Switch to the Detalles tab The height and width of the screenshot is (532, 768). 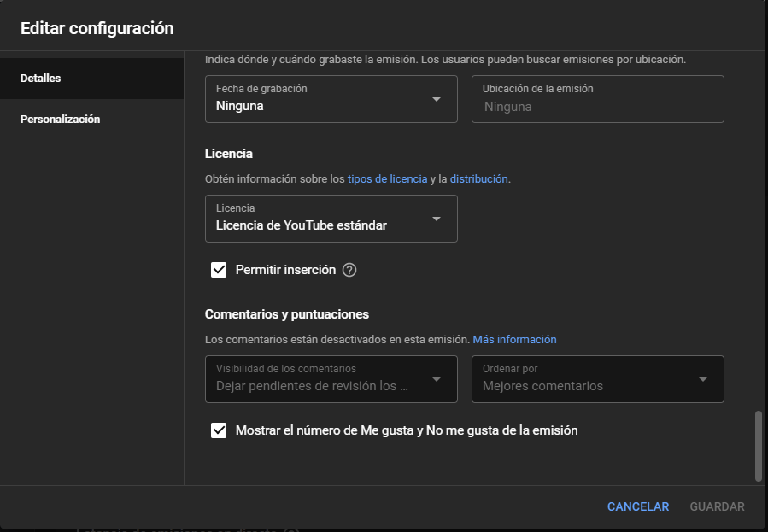pyautogui.click(x=38, y=78)
